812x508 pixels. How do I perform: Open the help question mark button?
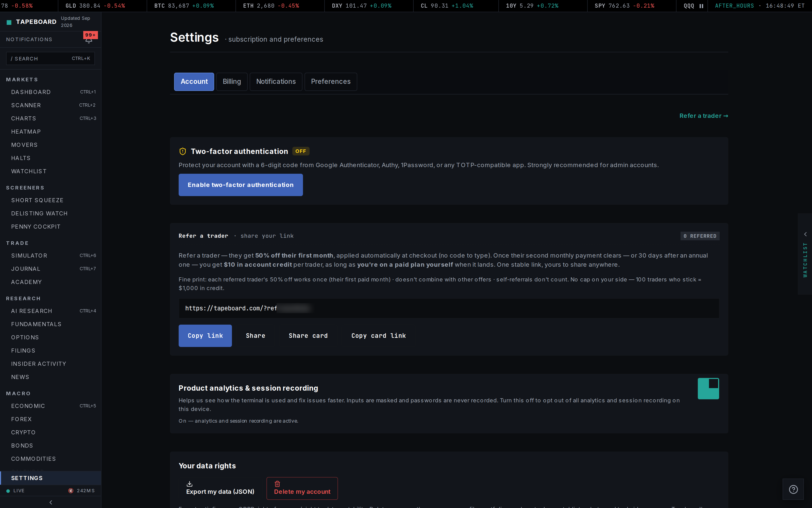click(793, 489)
